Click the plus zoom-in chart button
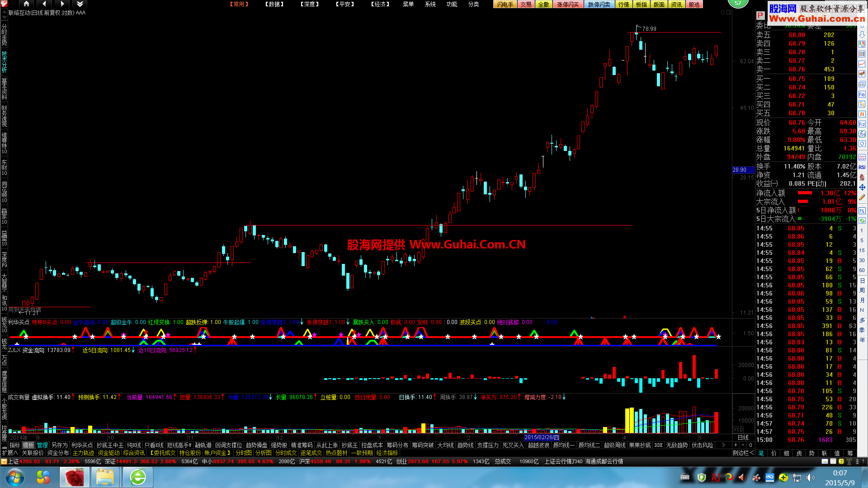 (736, 445)
